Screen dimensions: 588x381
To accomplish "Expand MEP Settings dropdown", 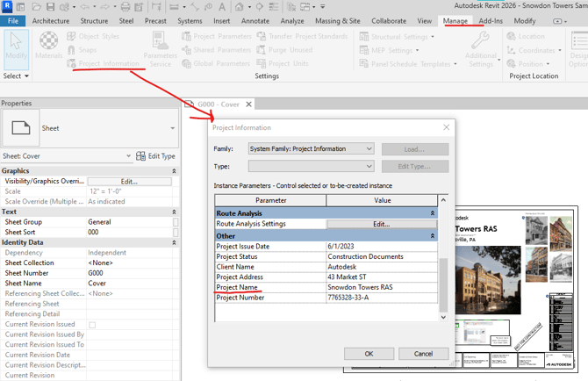I will (418, 50).
